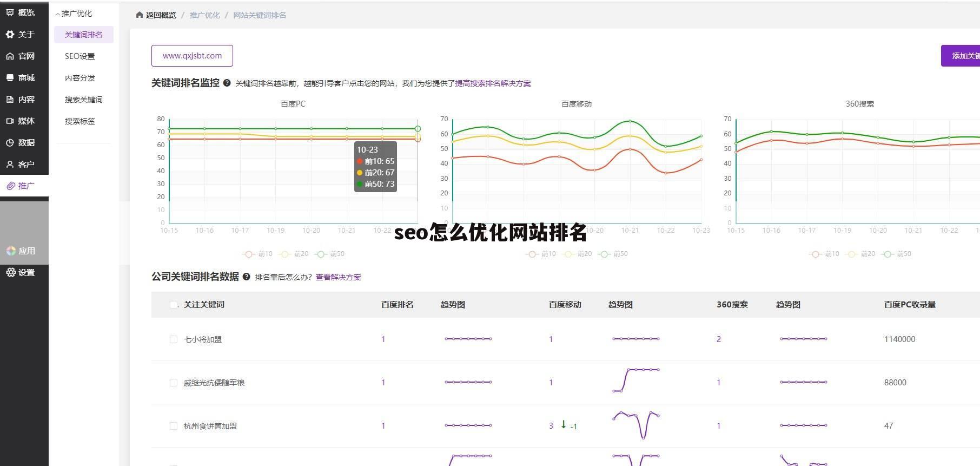Toggle 前50 legend under 百度移动 chart
The height and width of the screenshot is (466, 980).
click(613, 254)
